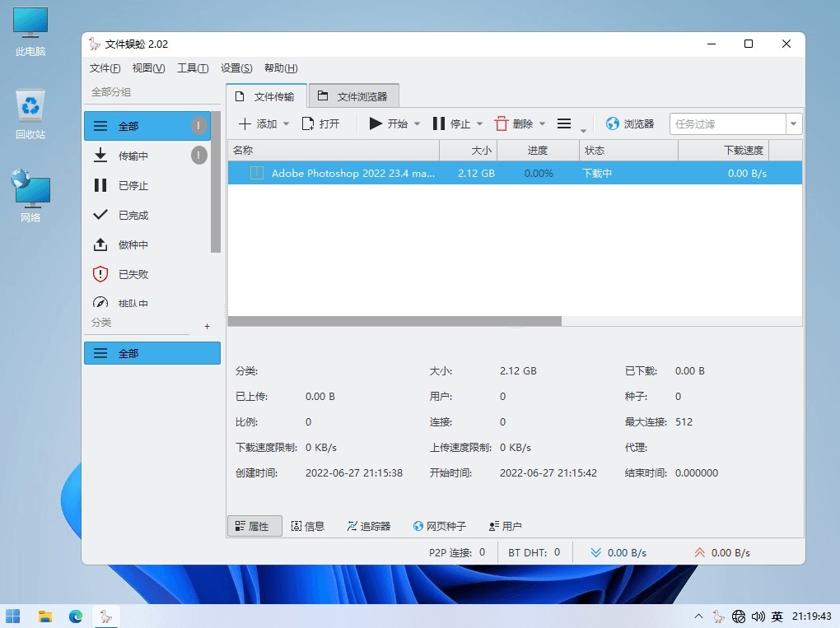Switch to the File Browser (文件浏览器) tab

click(353, 96)
